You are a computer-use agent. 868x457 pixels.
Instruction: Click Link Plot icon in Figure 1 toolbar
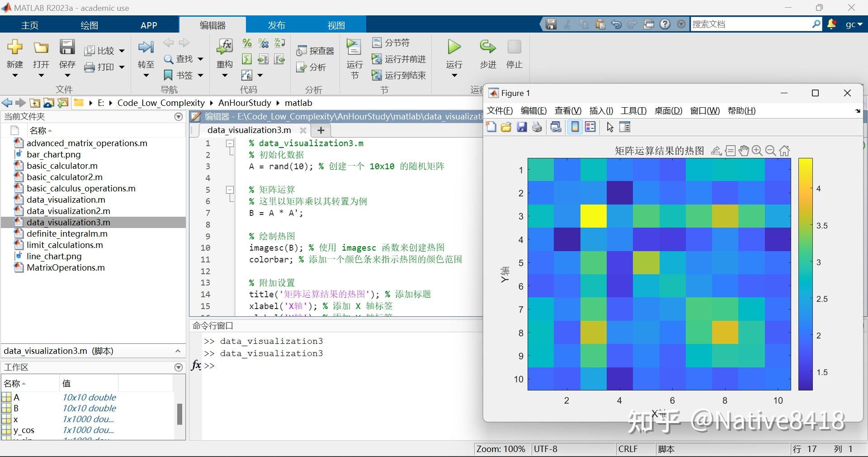pos(556,127)
